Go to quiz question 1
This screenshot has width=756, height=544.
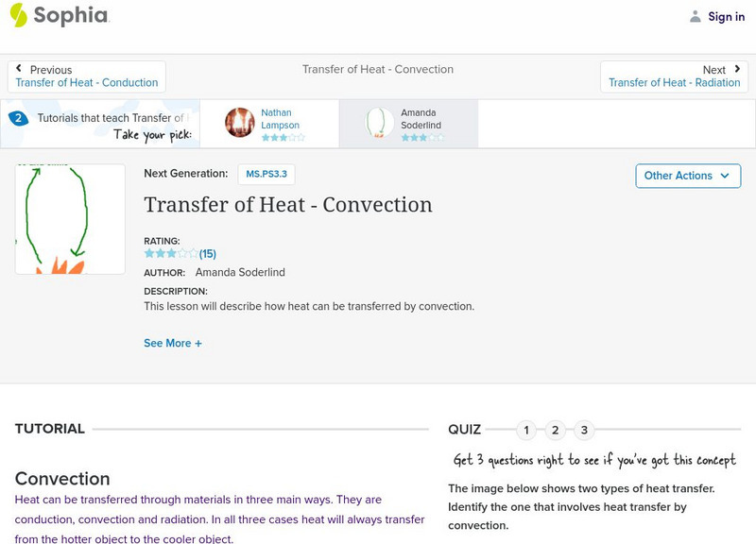tap(526, 431)
